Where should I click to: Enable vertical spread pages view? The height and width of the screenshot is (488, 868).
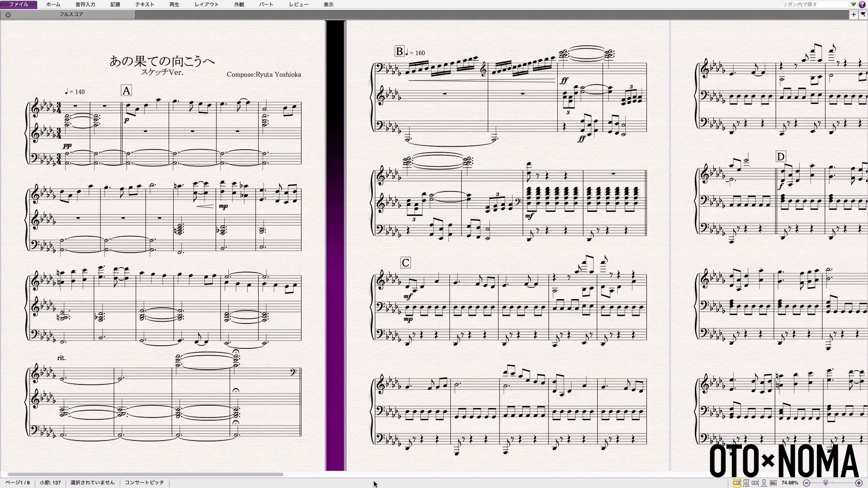[x=746, y=483]
